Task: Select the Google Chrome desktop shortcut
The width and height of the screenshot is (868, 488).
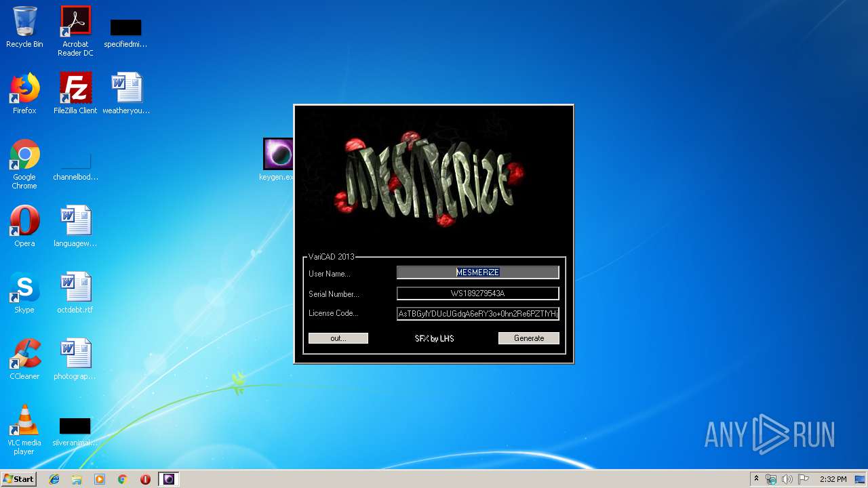Action: point(24,165)
